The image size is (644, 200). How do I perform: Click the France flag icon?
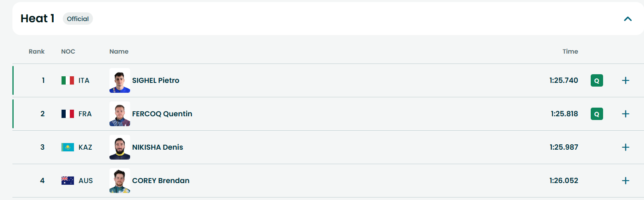point(67,114)
